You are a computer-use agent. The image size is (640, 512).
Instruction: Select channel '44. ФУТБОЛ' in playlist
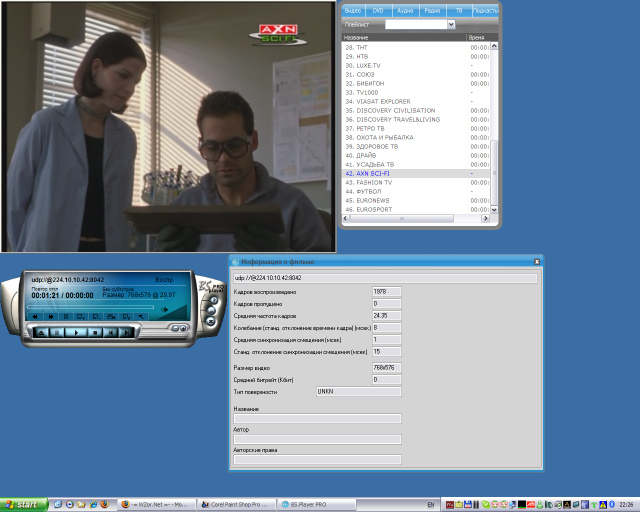(x=416, y=191)
